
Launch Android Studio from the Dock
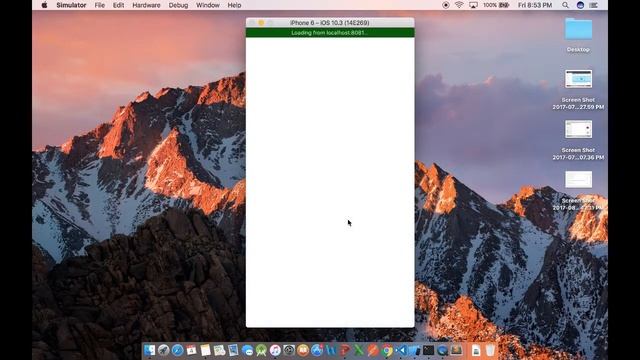261,350
